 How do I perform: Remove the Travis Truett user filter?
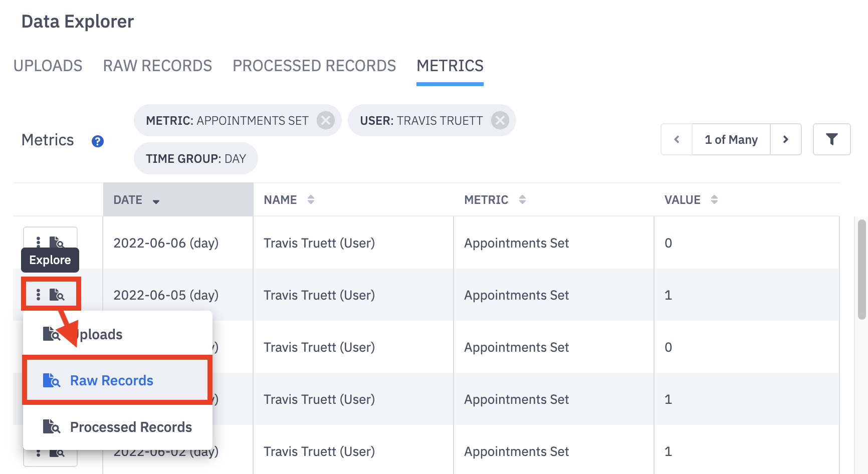pyautogui.click(x=500, y=120)
